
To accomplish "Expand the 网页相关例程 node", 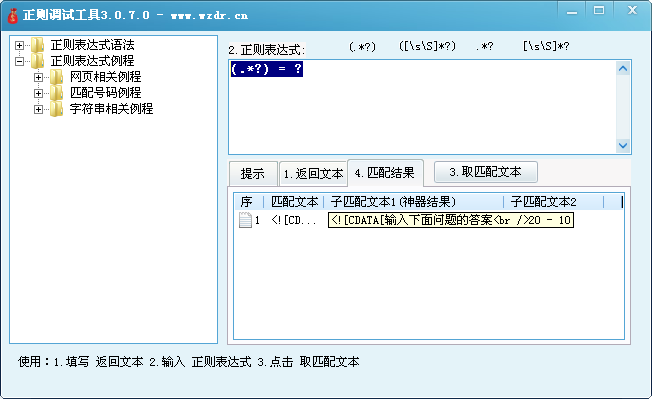I will click(38, 77).
